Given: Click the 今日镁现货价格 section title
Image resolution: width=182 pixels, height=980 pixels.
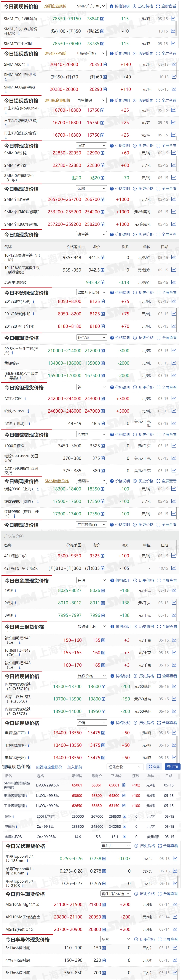Looking at the screenshot, I should 21,481.
